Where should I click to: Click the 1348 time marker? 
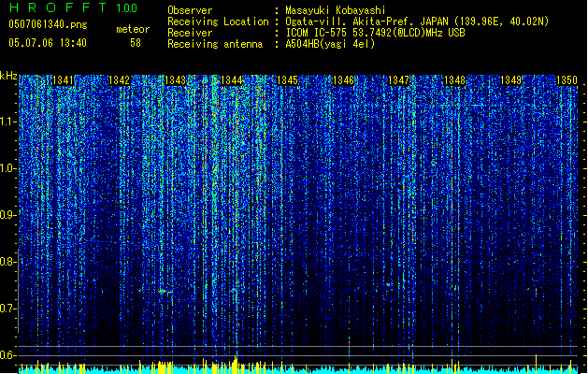coord(454,79)
